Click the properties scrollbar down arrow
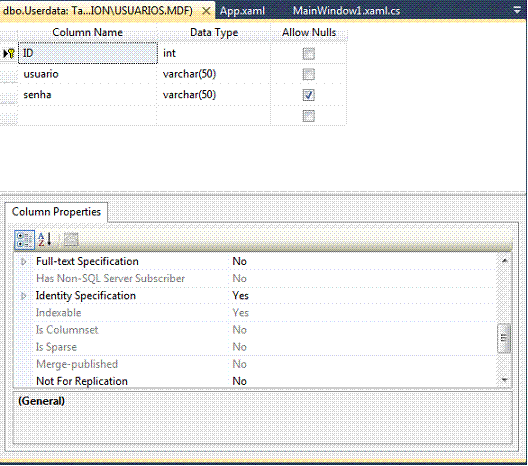 point(504,380)
